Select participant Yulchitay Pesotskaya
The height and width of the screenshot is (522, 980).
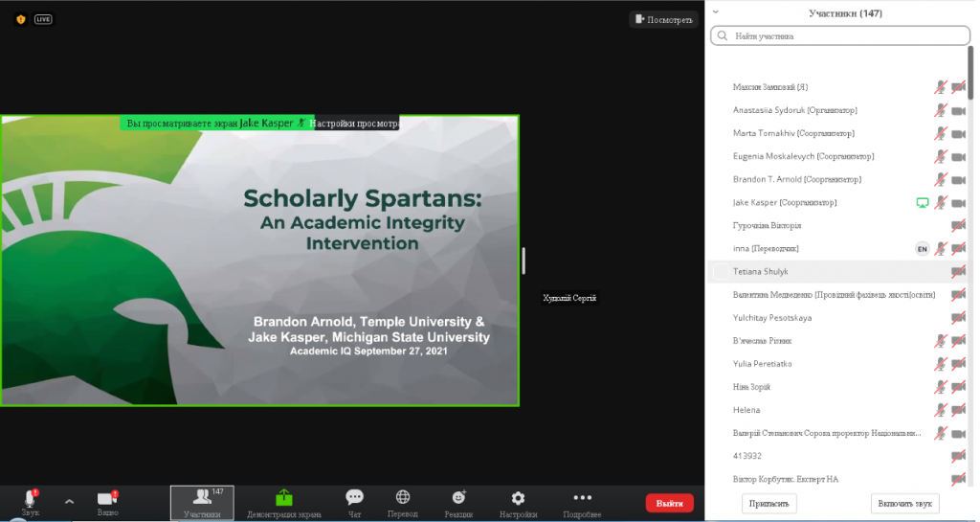click(837, 318)
